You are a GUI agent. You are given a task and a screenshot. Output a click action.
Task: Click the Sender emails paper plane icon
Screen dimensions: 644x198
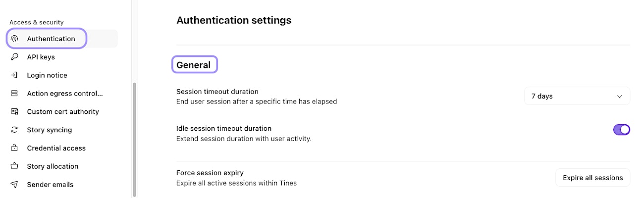tap(15, 185)
